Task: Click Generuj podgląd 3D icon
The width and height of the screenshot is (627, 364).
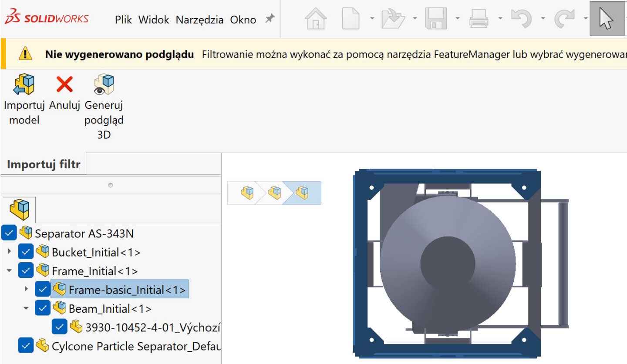Action: 104,84
